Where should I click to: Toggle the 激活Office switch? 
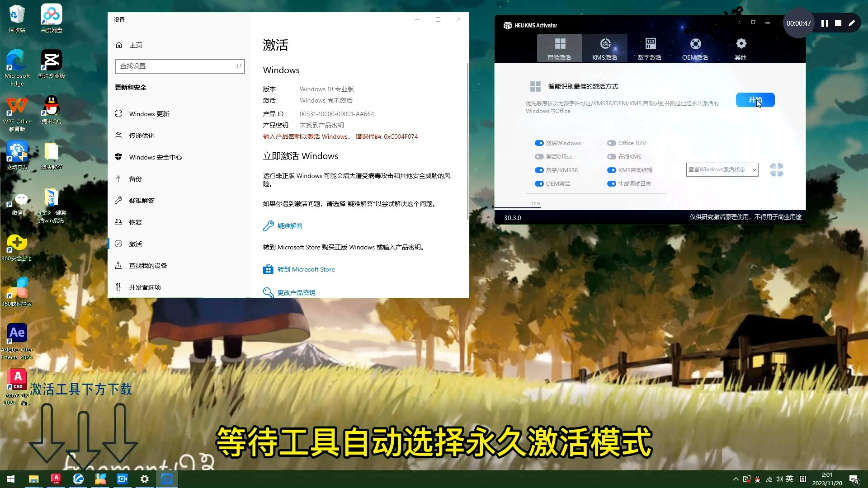coord(539,157)
